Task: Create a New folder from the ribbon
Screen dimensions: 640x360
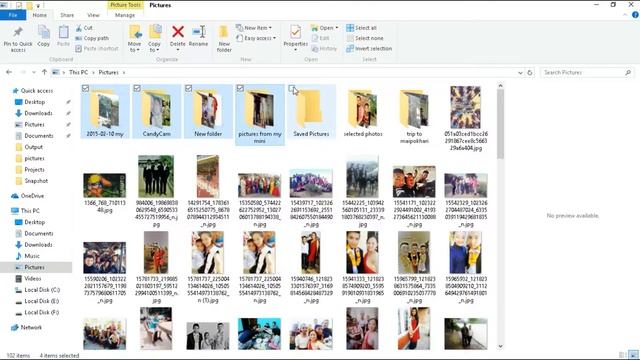Action: [x=224, y=38]
